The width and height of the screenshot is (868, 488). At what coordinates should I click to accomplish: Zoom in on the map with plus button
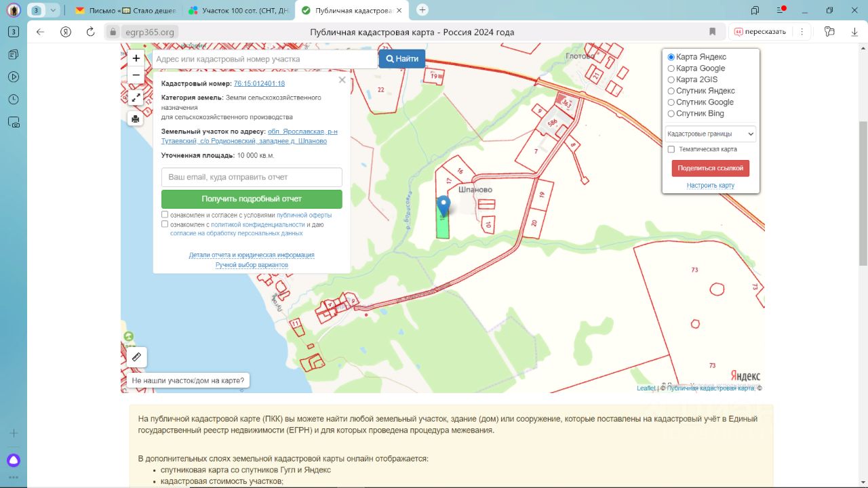pos(136,58)
